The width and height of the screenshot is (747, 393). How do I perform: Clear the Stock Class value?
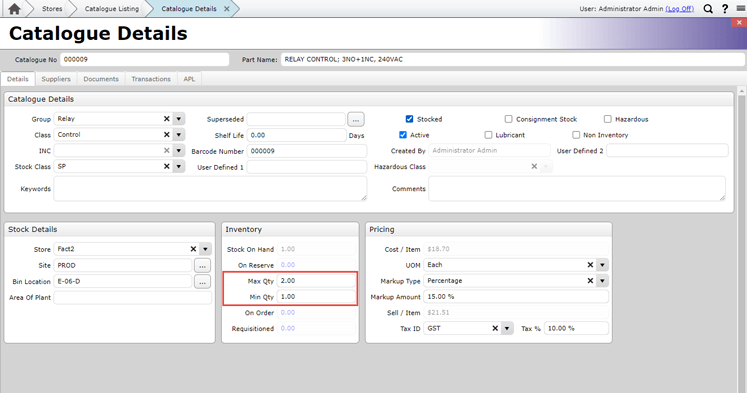click(167, 166)
